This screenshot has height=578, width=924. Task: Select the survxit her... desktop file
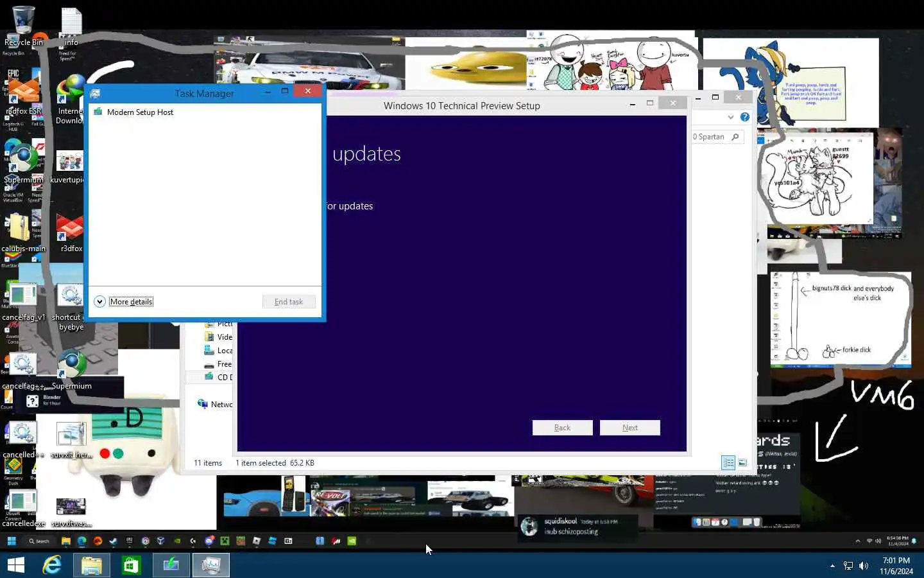coord(71,439)
